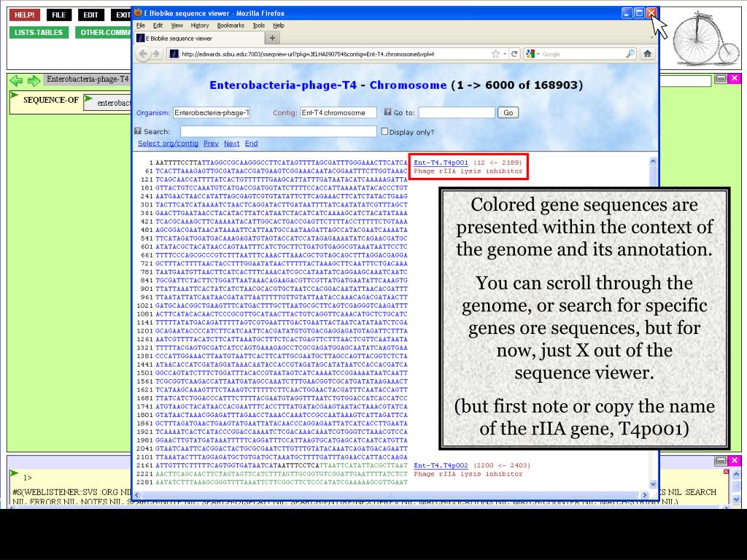Viewport: 747px width, 560px height.
Task: Click the Go to input field
Action: tap(457, 112)
